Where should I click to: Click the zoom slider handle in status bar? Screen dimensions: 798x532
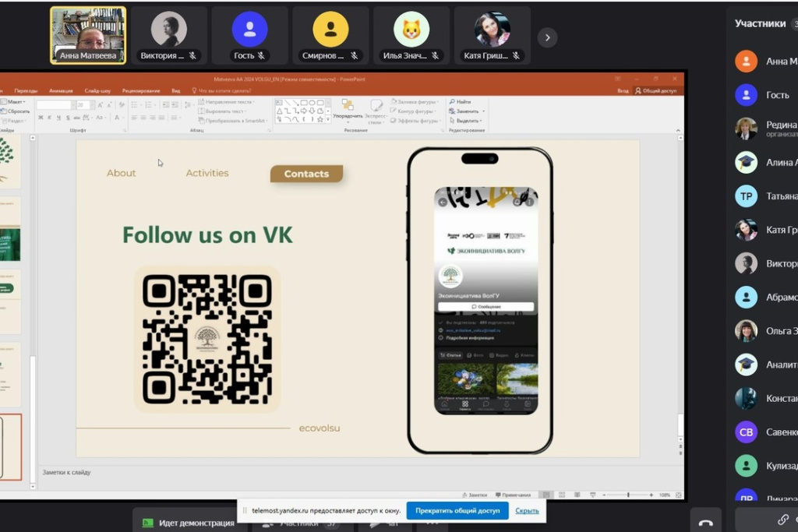628,495
